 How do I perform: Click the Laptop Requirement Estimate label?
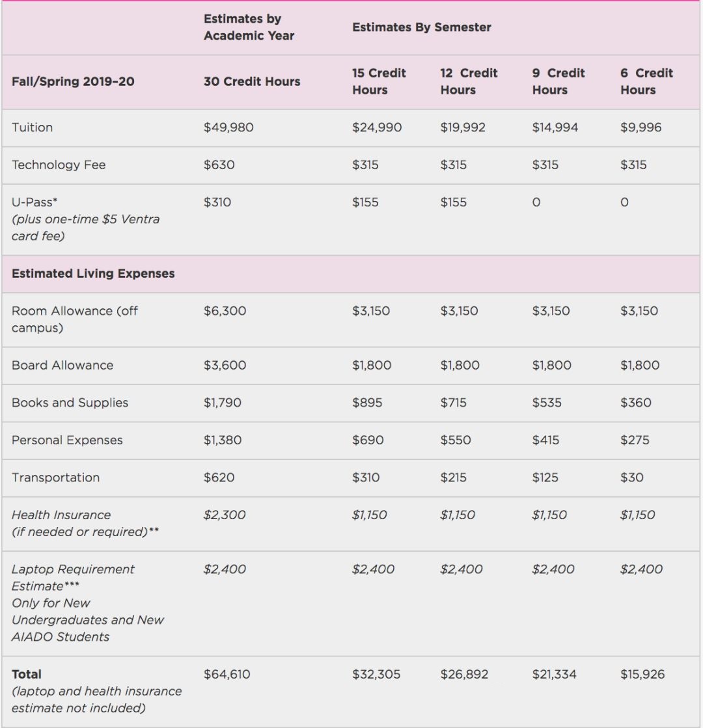click(x=73, y=577)
